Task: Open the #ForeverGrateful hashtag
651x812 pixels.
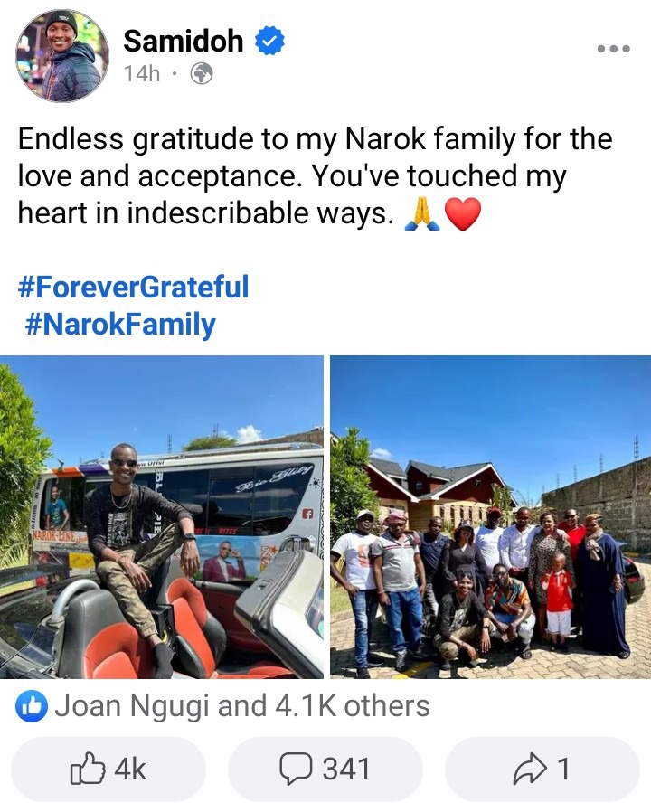Action: (x=133, y=287)
